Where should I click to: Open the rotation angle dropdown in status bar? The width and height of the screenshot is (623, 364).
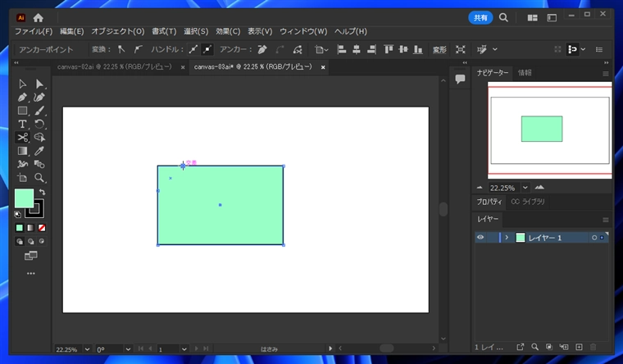128,349
